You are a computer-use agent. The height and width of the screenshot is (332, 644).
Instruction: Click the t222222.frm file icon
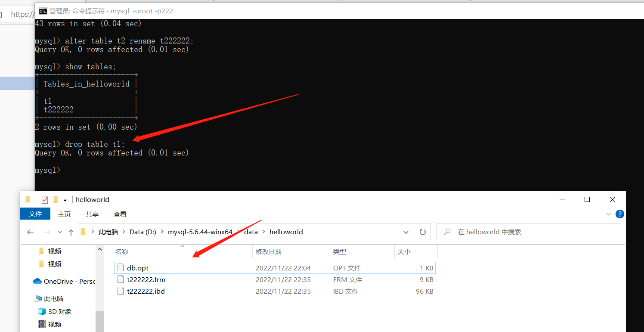pyautogui.click(x=121, y=279)
